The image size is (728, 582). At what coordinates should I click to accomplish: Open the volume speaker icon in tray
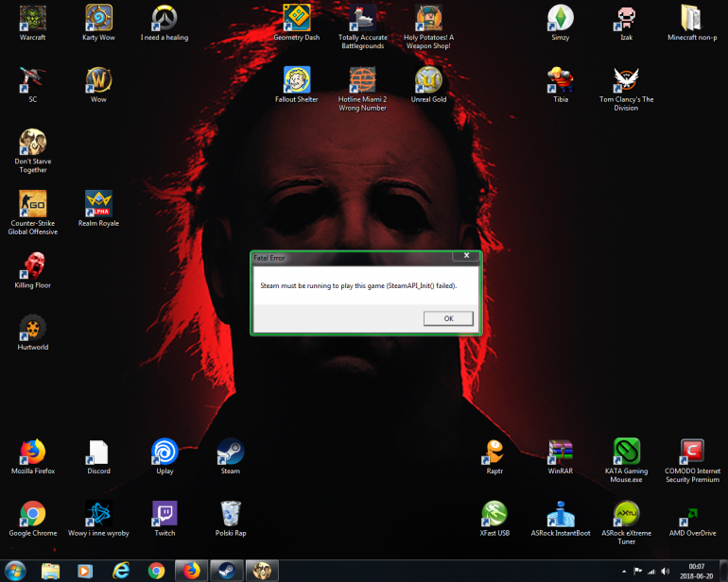click(x=666, y=572)
